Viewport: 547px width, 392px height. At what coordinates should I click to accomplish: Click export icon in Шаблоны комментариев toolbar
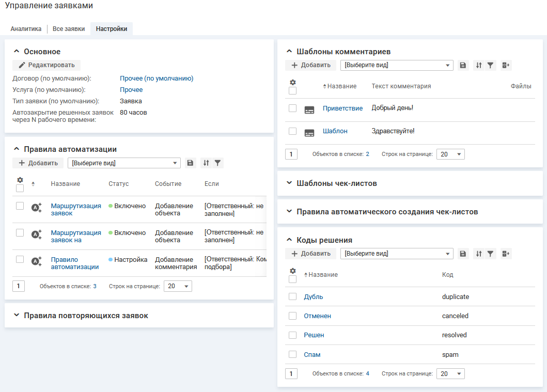506,66
